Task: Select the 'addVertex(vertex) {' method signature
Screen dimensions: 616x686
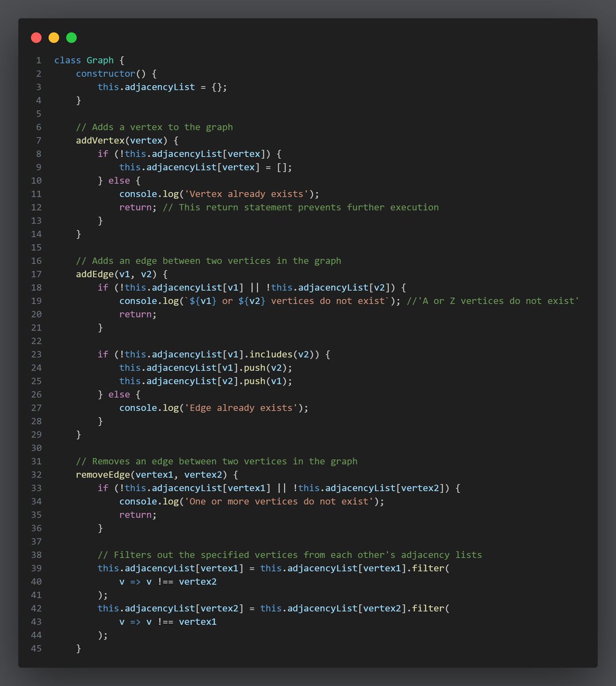Action: (128, 140)
